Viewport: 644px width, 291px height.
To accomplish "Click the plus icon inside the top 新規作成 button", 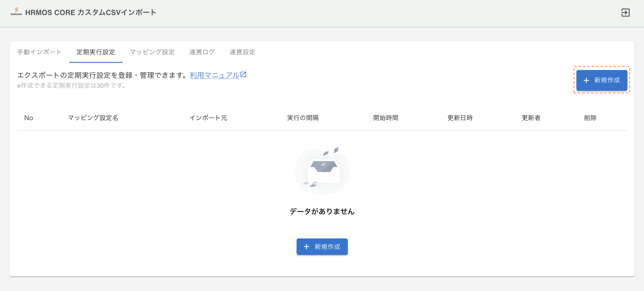I will click(586, 81).
